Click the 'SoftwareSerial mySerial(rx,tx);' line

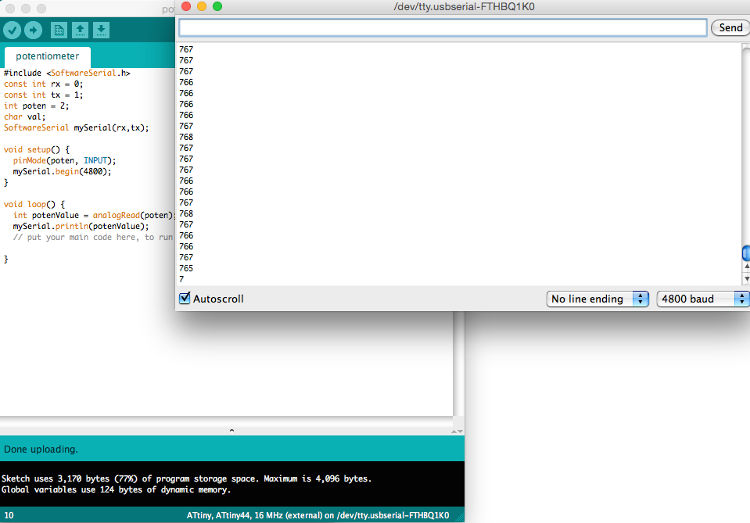click(x=77, y=128)
